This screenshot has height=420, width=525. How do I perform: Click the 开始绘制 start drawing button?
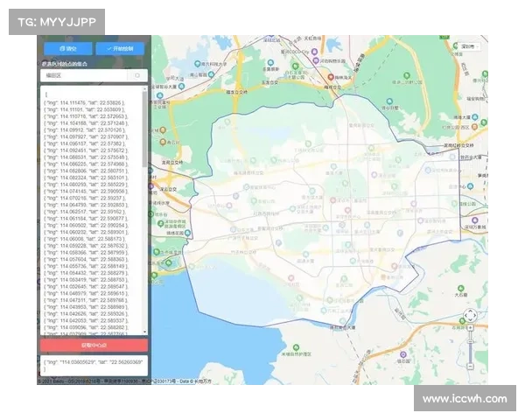coord(120,49)
